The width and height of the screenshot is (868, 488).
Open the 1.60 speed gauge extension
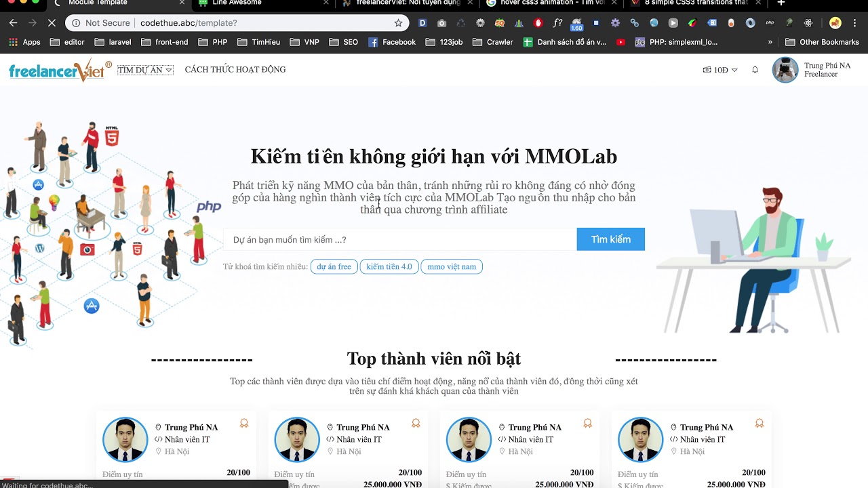[576, 24]
